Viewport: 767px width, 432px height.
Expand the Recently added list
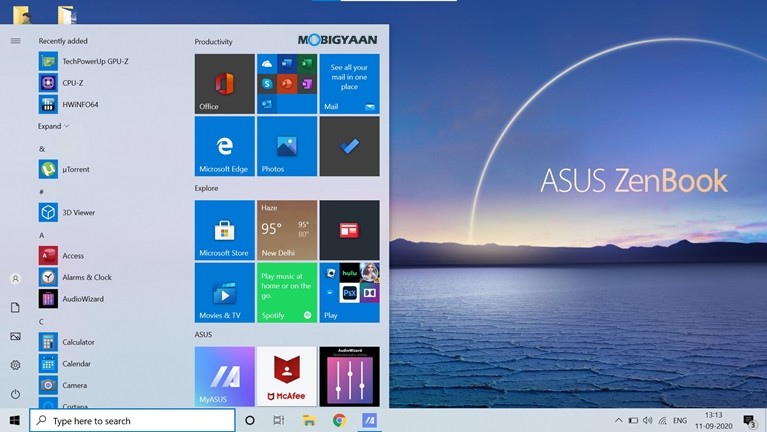53,126
